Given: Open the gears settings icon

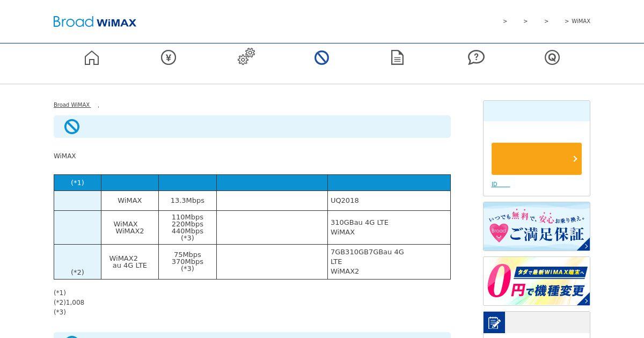Looking at the screenshot, I should click(x=246, y=56).
